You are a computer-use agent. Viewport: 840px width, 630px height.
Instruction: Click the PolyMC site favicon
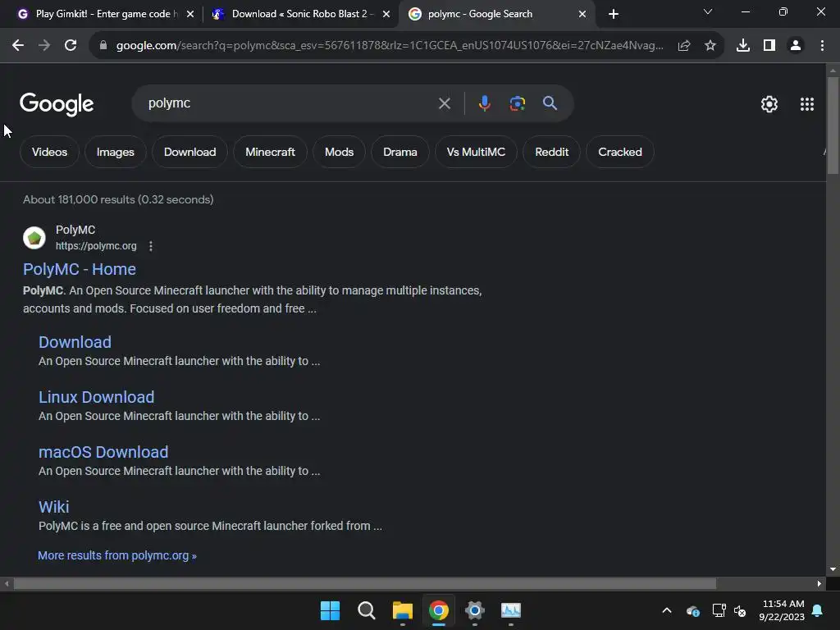(34, 238)
